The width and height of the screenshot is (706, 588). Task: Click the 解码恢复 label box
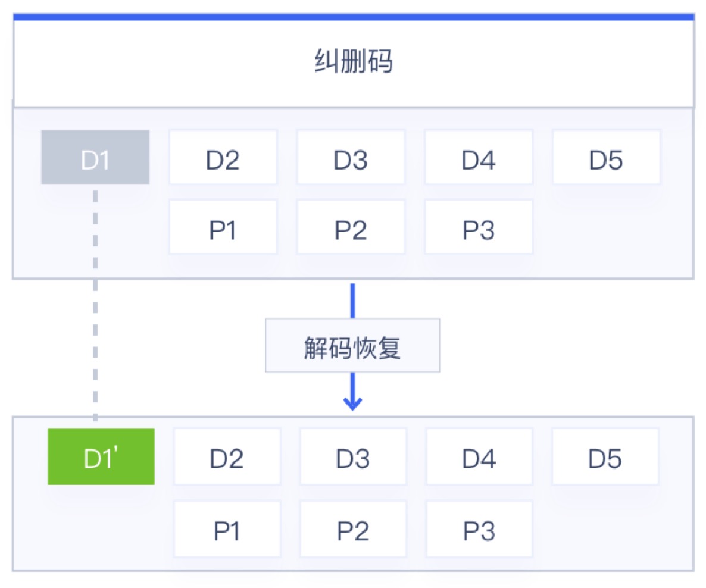352,346
